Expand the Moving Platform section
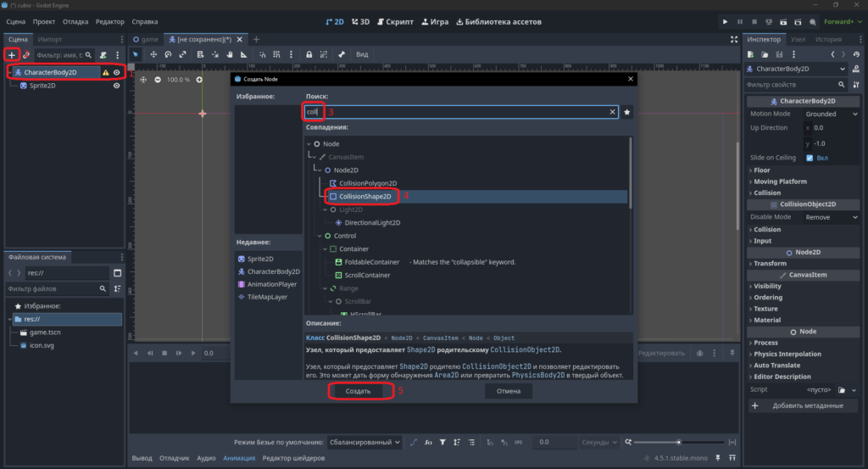The height and width of the screenshot is (469, 868). click(780, 181)
